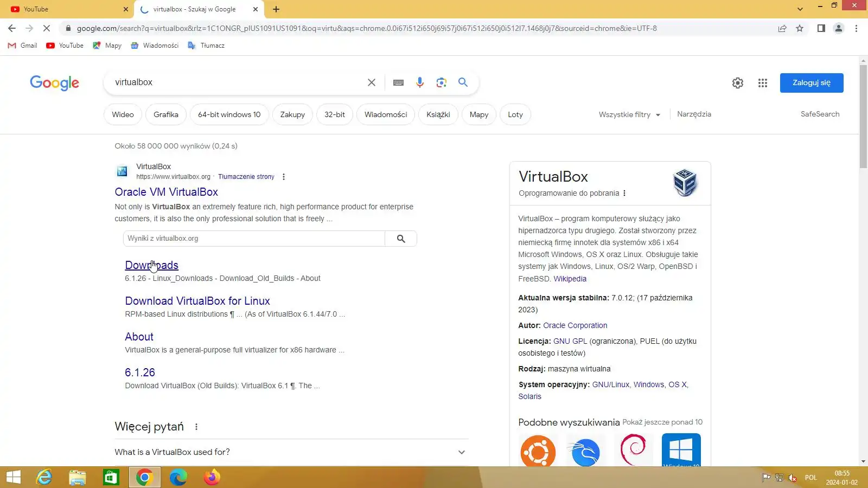This screenshot has height=488, width=868.
Task: Click the Zaloguj się button
Action: (812, 83)
